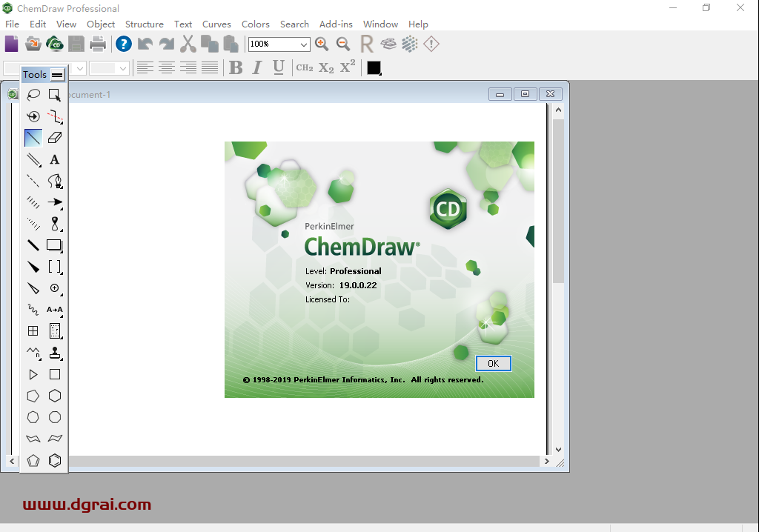Create a new document from main toolbar
759x532 pixels.
click(12, 44)
